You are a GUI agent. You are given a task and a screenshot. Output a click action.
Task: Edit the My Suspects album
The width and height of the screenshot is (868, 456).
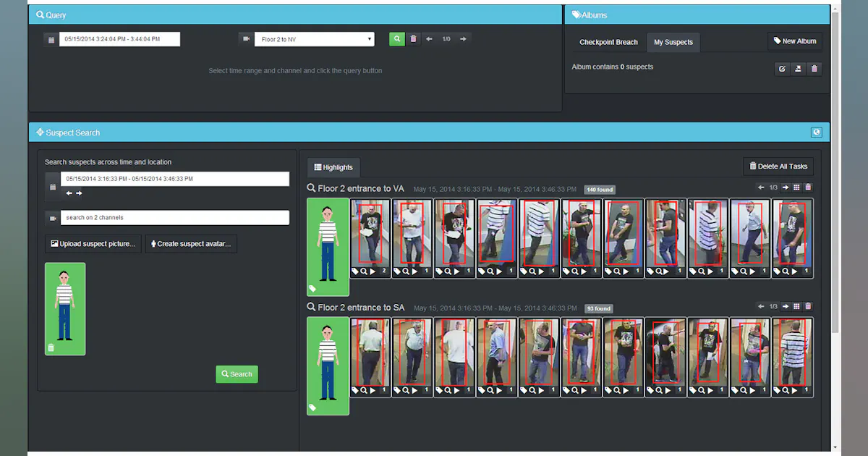782,69
